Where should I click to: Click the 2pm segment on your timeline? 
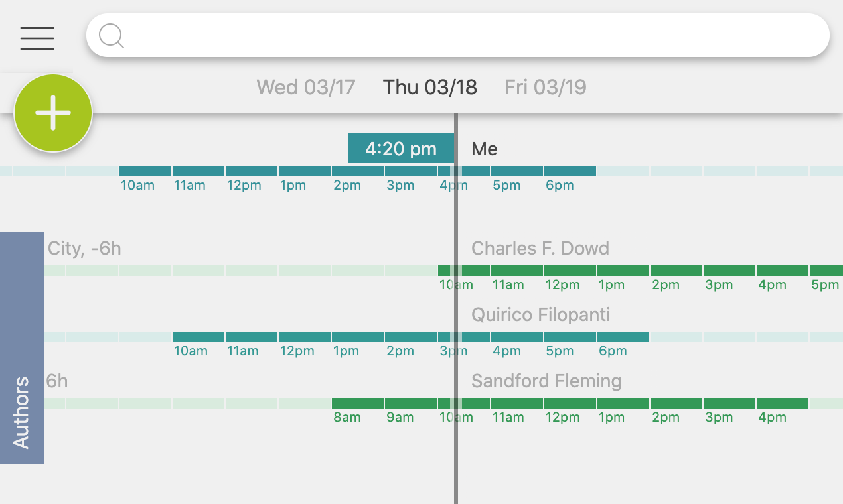pyautogui.click(x=357, y=170)
